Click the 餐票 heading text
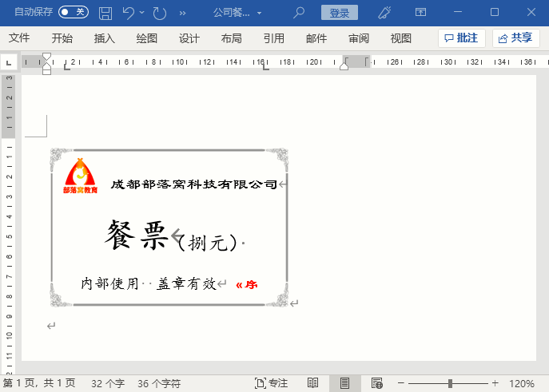 137,236
